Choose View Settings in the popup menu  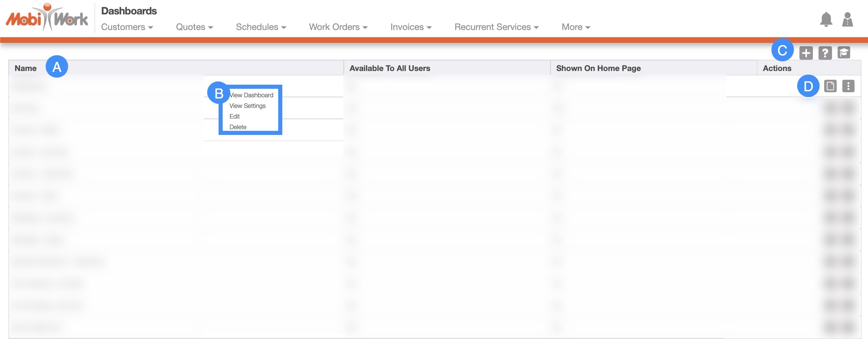(247, 106)
